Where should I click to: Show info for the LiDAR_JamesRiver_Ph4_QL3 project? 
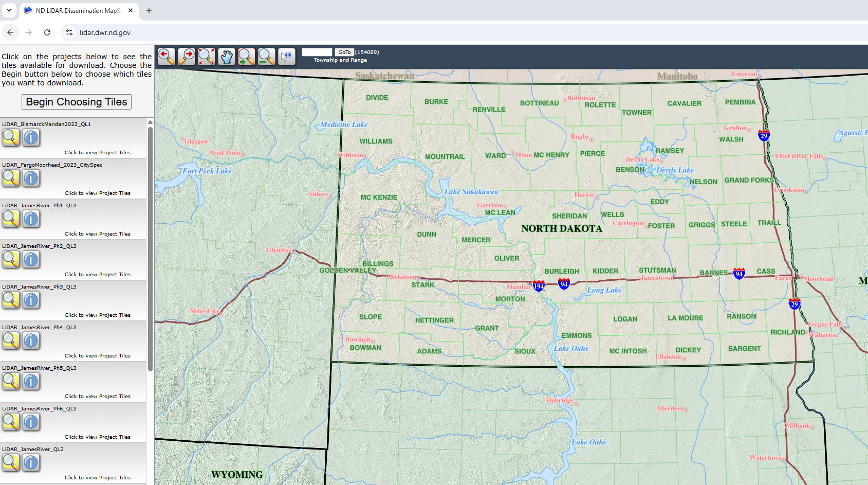31,341
